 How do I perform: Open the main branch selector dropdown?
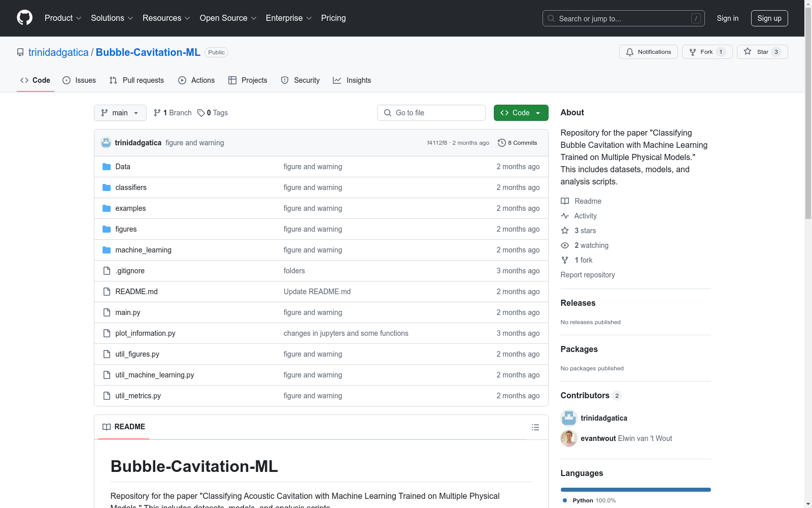[120, 113]
